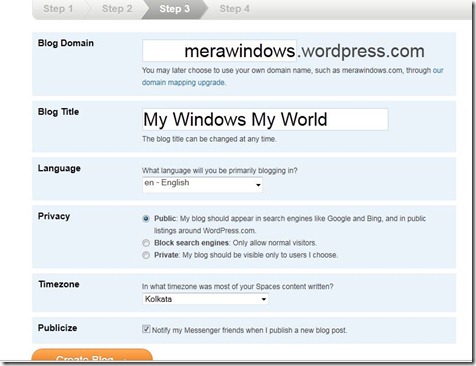Viewport: 476px width, 366px height.
Task: Go to the Step 1 tab
Action: (58, 9)
